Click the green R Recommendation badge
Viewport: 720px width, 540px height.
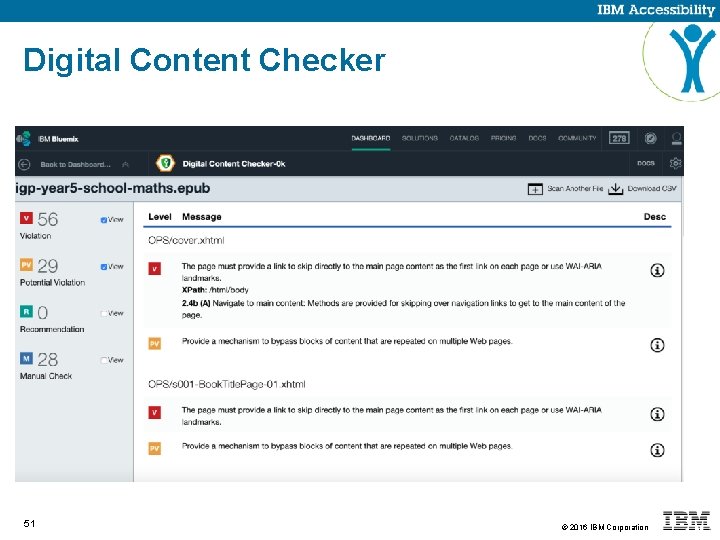pyautogui.click(x=26, y=311)
